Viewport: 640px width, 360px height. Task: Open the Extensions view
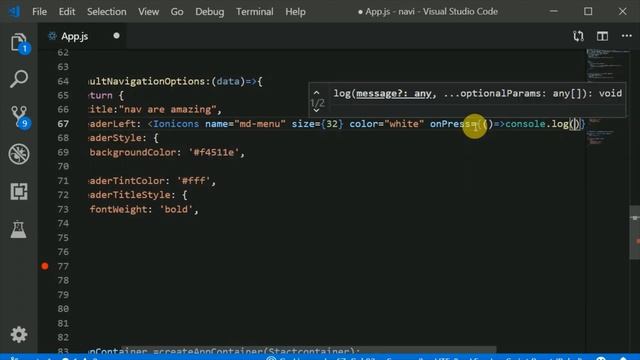19,191
